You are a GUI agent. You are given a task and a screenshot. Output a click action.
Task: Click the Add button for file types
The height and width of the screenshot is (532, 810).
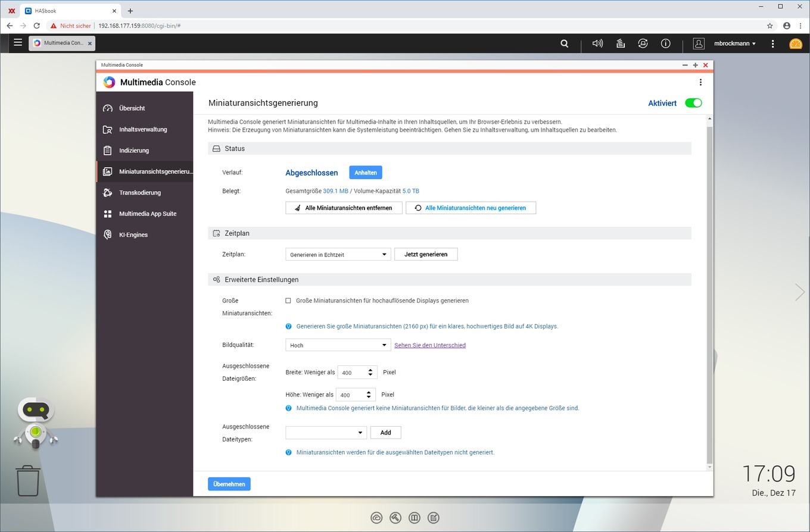[385, 433]
